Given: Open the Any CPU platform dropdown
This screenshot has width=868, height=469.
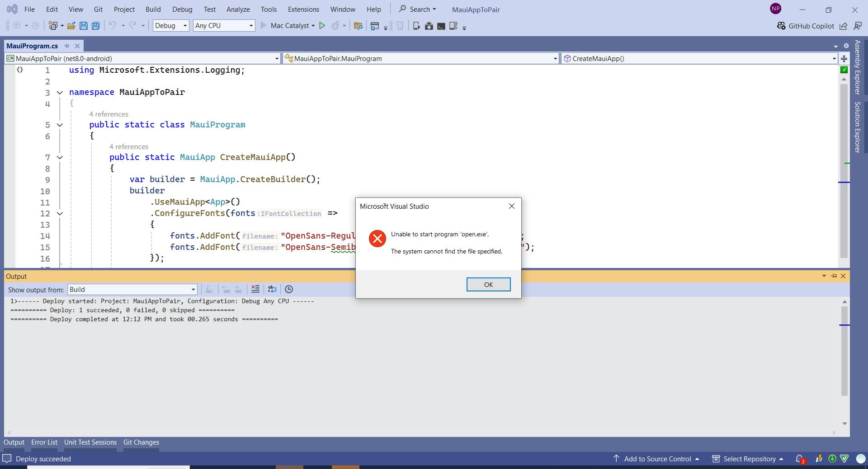Looking at the screenshot, I should [224, 26].
